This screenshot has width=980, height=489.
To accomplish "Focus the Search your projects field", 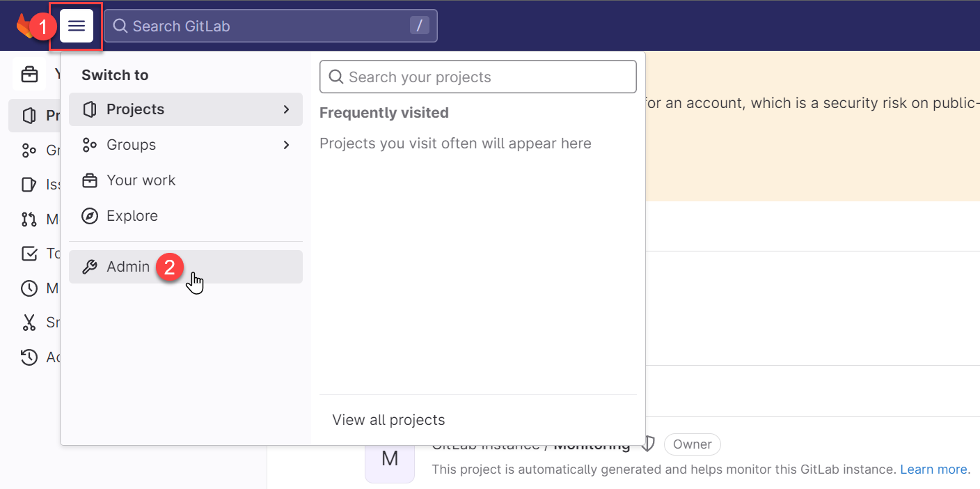I will coord(478,77).
